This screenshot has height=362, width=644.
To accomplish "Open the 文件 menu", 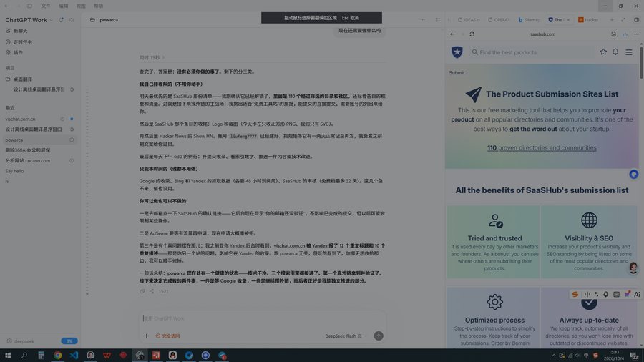I will click(46, 6).
